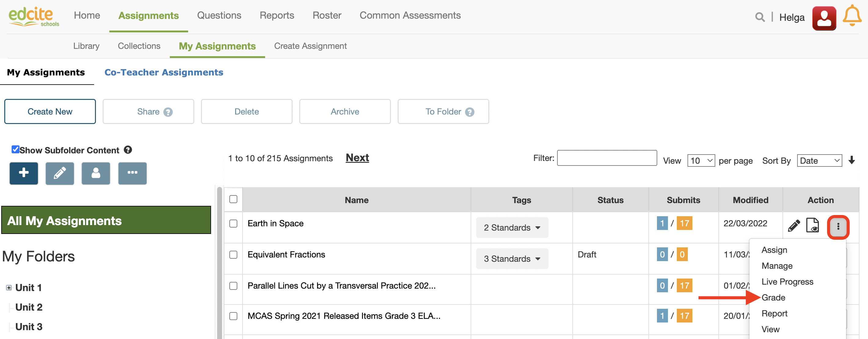Click pencil edit icon for Earth in Space
This screenshot has height=339, width=868.
[x=793, y=226]
